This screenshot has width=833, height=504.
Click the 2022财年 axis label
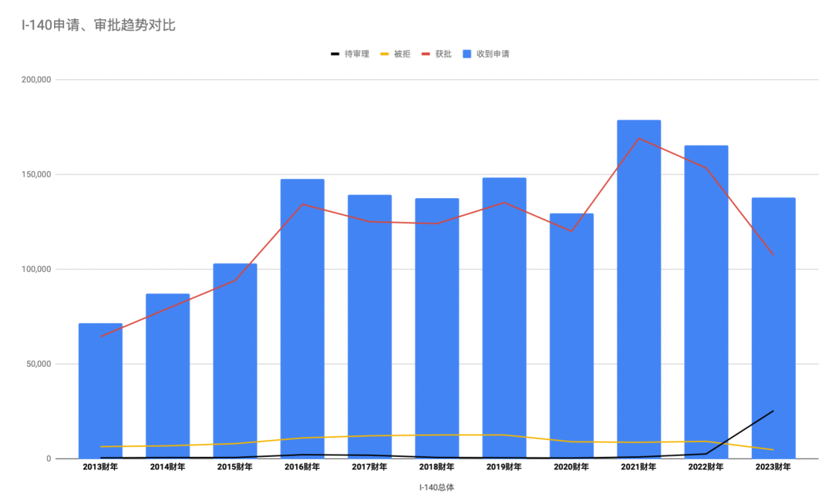[706, 467]
